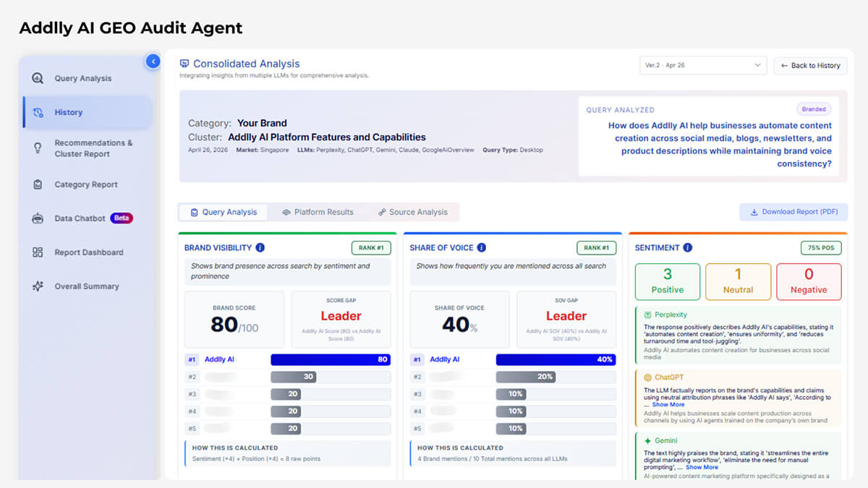Click the Data Chatbot robot icon
Image resolution: width=868 pixels, height=488 pixels.
[x=38, y=218]
